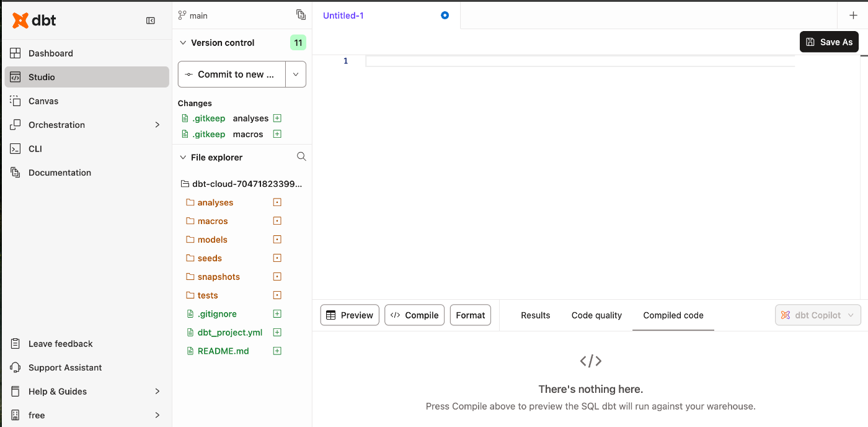Search files in File explorer
Viewport: 868px width, 427px height.
point(301,157)
